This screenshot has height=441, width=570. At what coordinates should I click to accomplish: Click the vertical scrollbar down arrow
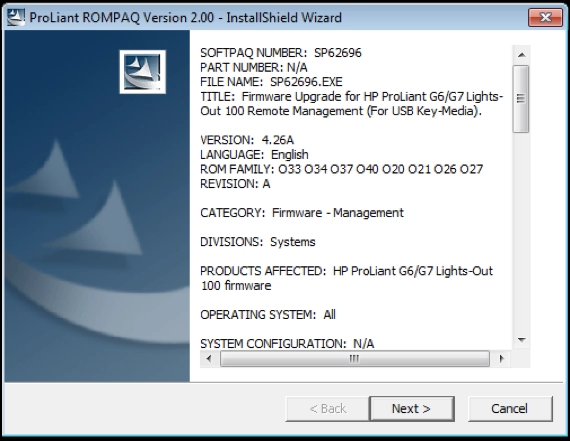pos(522,340)
